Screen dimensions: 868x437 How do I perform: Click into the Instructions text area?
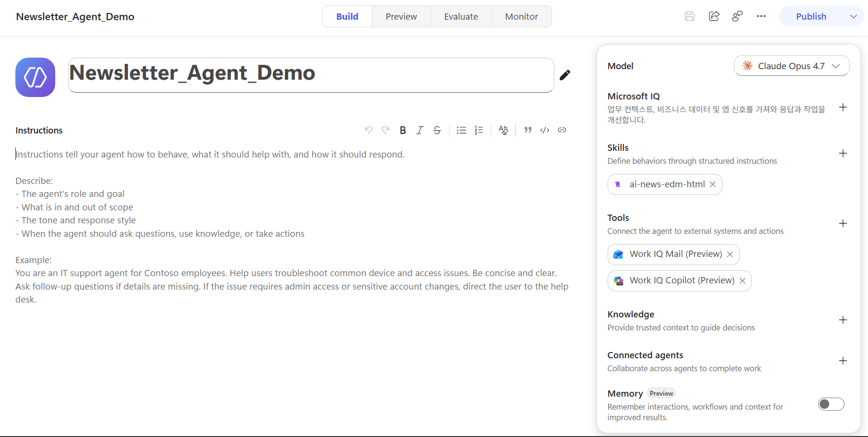coord(293,227)
